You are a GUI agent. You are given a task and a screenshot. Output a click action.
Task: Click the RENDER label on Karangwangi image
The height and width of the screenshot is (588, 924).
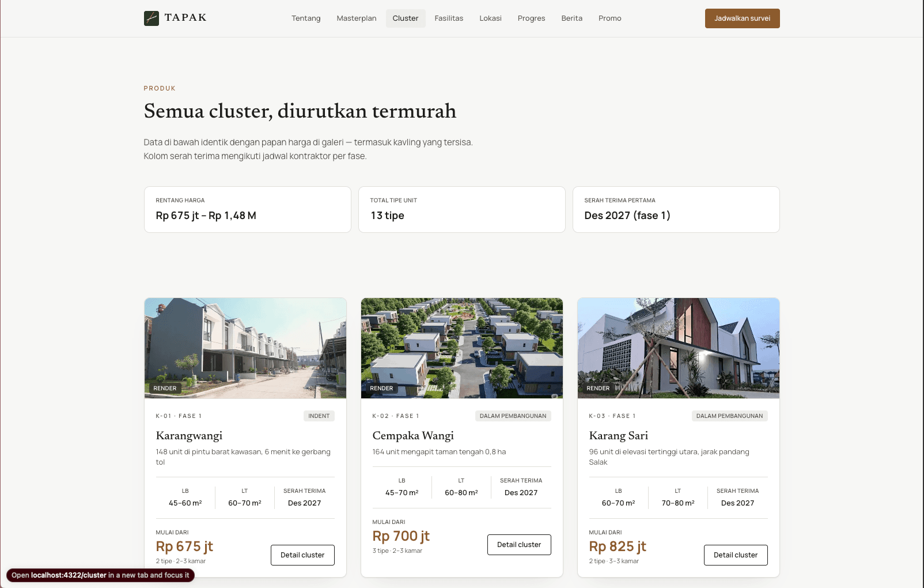[165, 389]
